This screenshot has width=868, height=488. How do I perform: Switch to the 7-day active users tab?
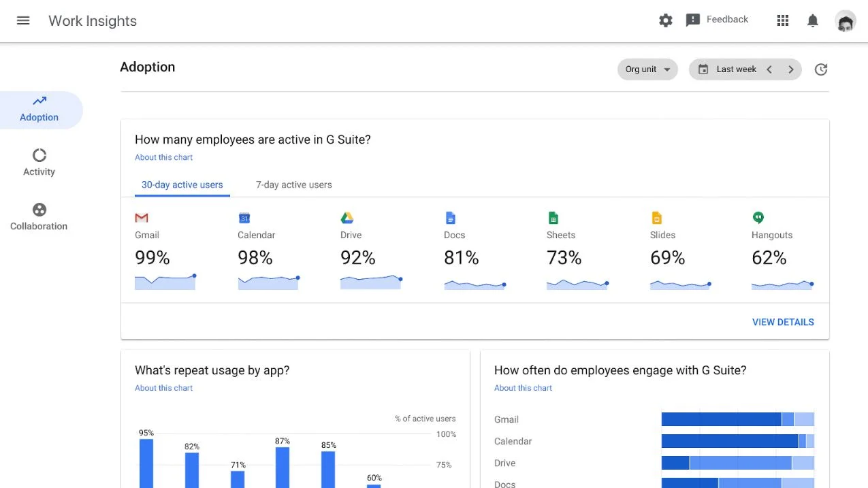(x=294, y=184)
